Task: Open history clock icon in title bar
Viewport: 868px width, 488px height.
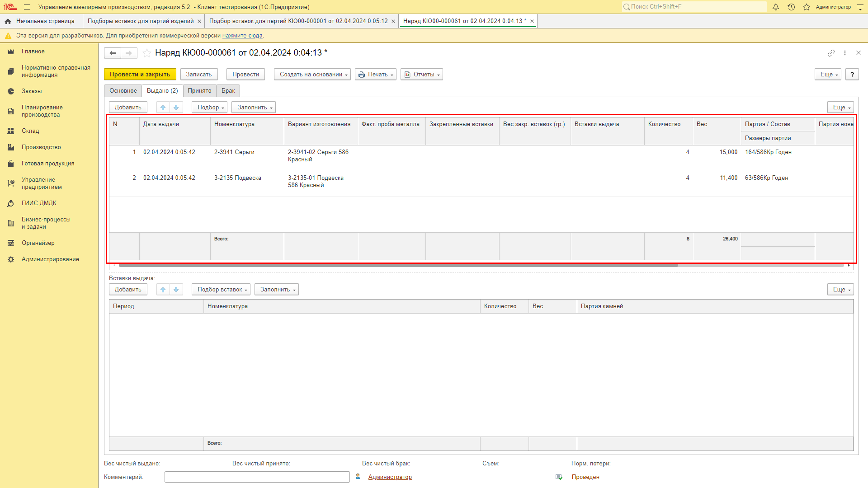Action: (791, 7)
